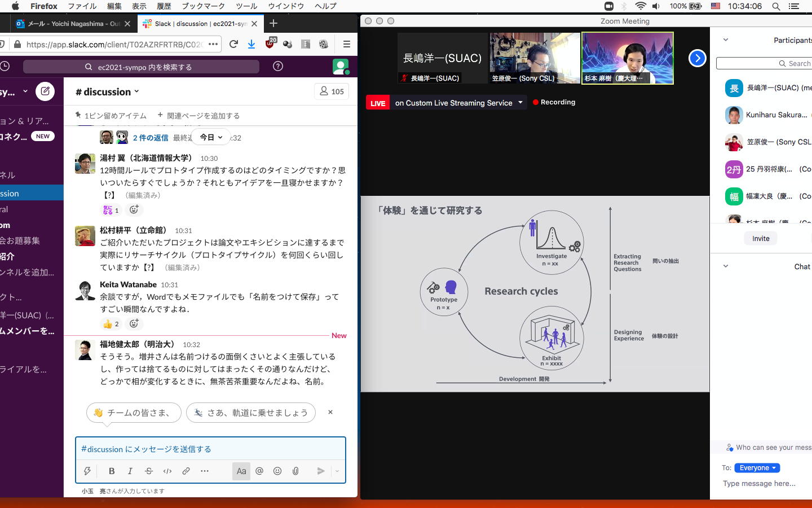This screenshot has height=508, width=812.
Task: Open Firefox page actions three-dot menu
Action: click(x=213, y=44)
